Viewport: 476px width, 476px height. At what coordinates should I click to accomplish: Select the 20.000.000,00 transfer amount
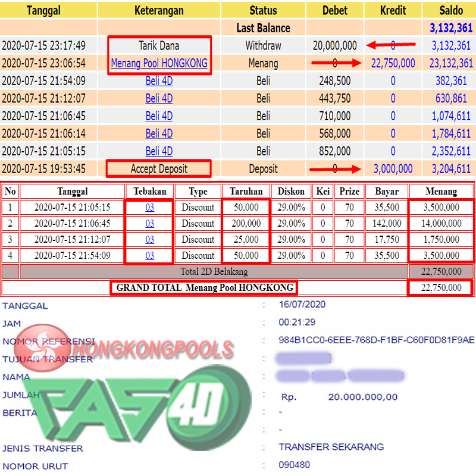click(363, 397)
